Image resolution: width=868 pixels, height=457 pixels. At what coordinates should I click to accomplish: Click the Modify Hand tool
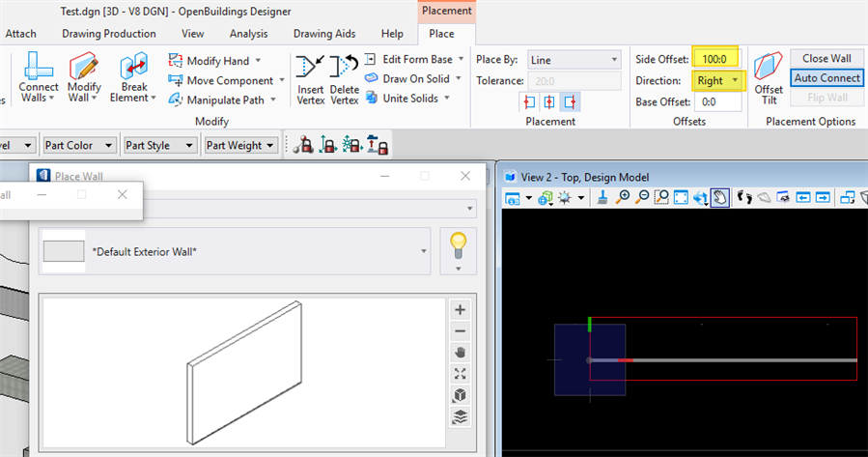[213, 61]
